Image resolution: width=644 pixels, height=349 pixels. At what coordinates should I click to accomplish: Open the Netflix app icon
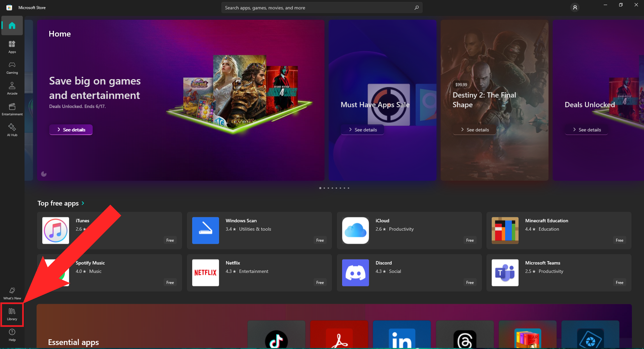tap(206, 273)
